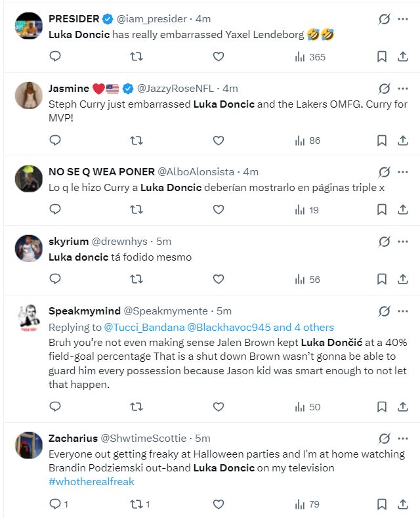Open @JazzyRoseNFL handle

(x=175, y=89)
